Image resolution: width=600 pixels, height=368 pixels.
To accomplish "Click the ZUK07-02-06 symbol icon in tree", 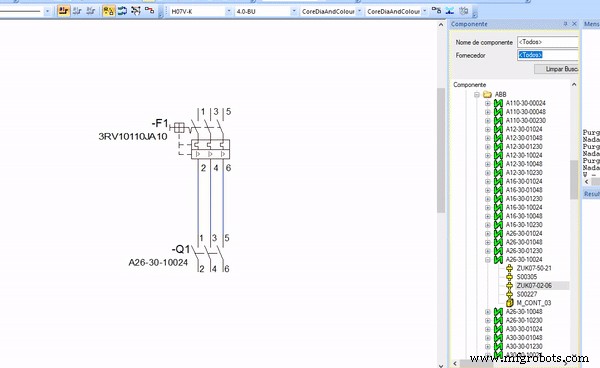I will (x=509, y=286).
